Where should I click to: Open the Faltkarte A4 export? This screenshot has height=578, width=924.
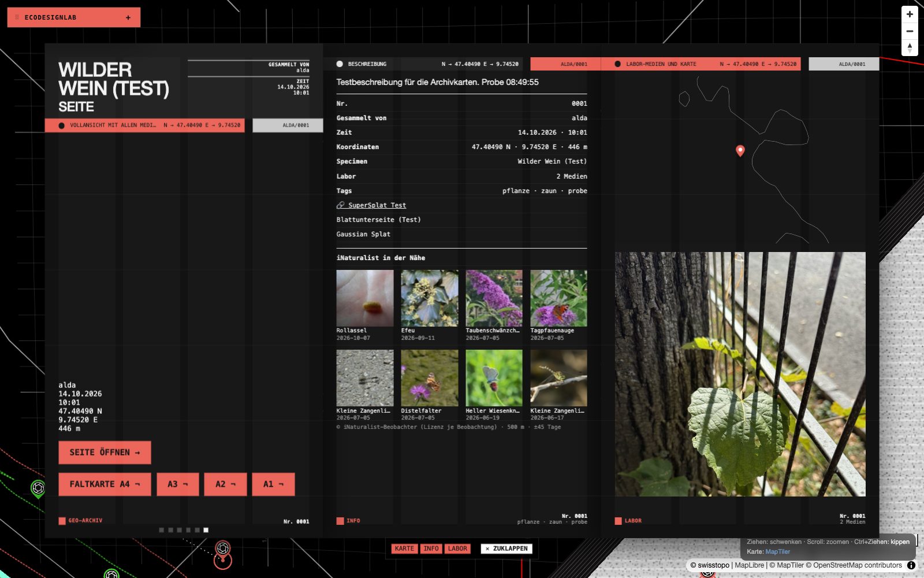point(105,484)
